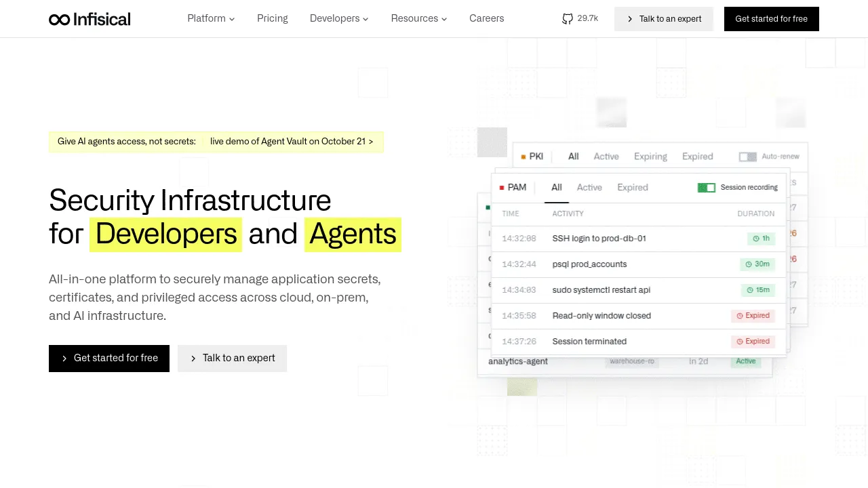Expand the Resources dropdown
The height and width of the screenshot is (488, 868).
click(x=419, y=18)
